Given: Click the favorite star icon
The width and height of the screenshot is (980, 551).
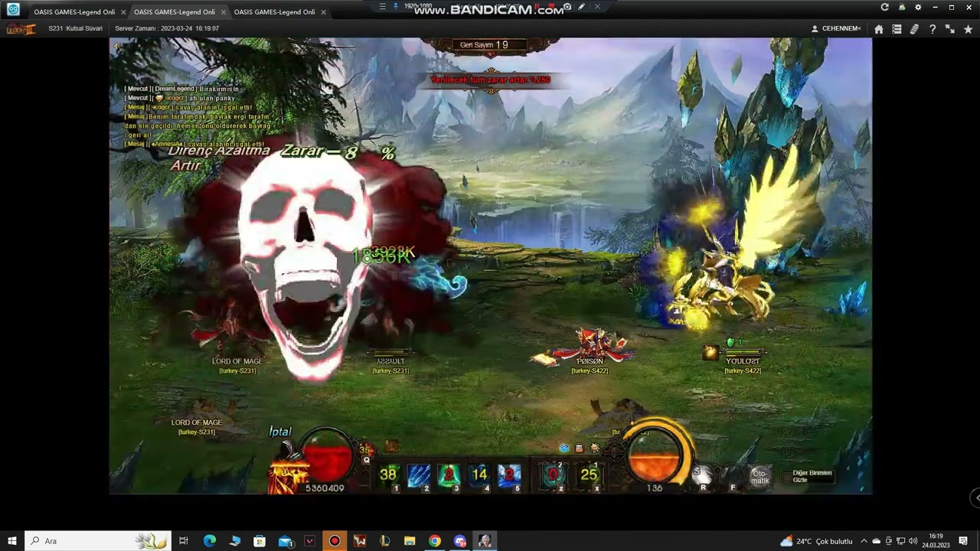Looking at the screenshot, I should tap(968, 29).
